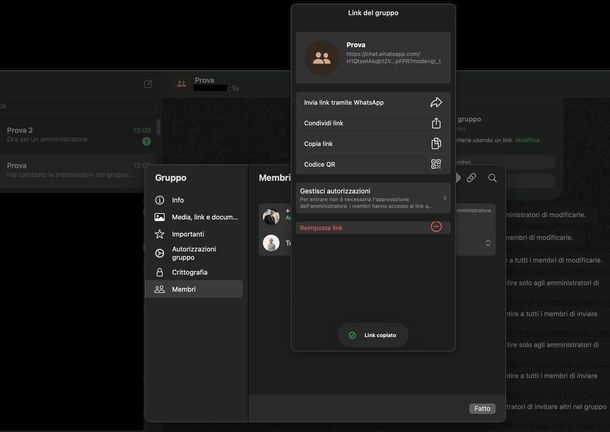Screen dimensions: 610x432
Task: Click the Prova name in chat header
Action: (205, 80)
